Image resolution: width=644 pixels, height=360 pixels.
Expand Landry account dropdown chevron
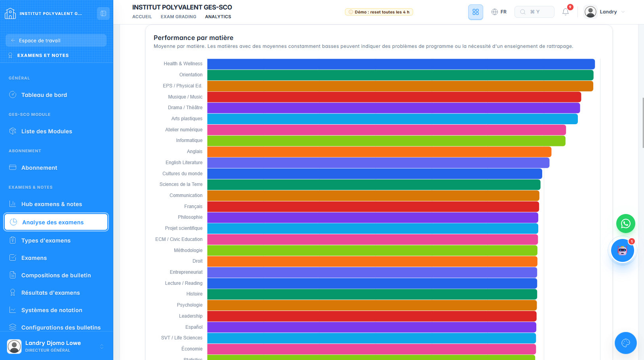pos(623,12)
